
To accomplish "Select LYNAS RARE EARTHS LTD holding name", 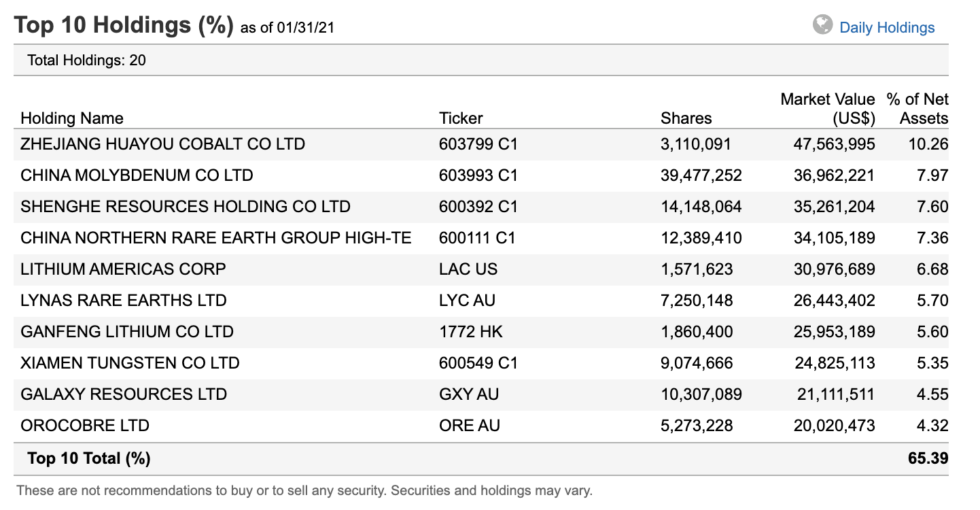I will click(x=124, y=301).
